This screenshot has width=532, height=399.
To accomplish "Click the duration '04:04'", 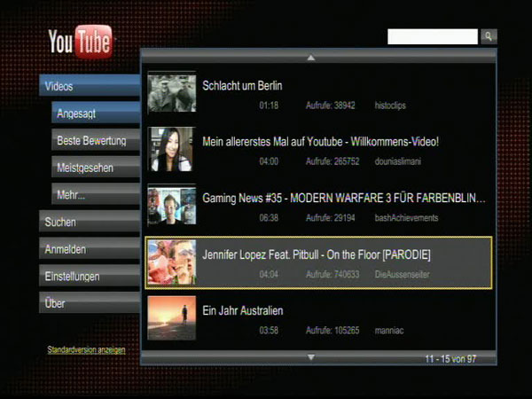I will point(269,274).
